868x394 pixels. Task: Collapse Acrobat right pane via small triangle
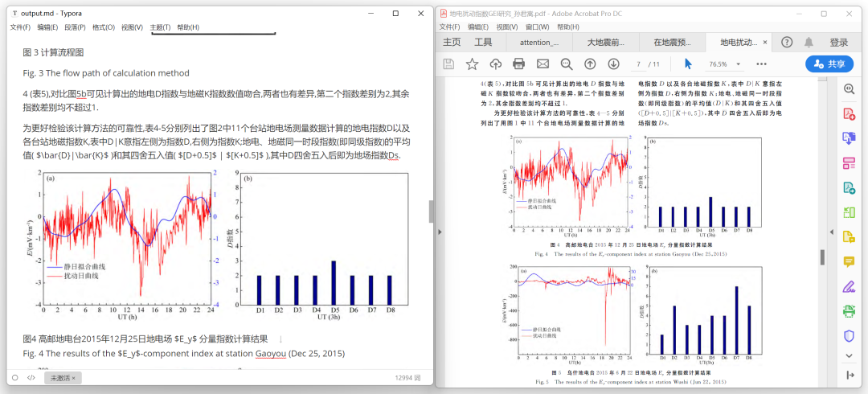click(831, 232)
